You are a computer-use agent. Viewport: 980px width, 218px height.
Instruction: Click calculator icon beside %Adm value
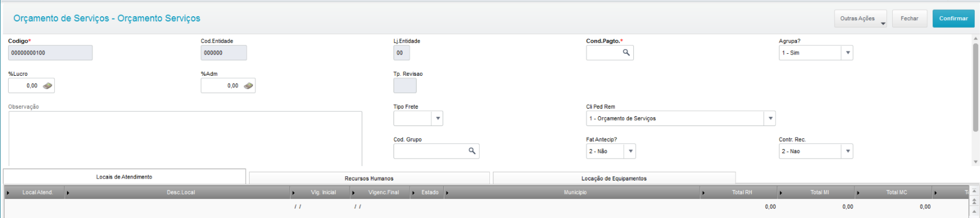click(x=248, y=86)
